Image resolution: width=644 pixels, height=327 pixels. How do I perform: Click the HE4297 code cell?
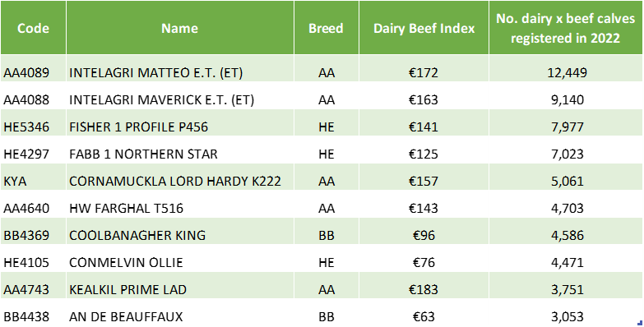click(33, 154)
